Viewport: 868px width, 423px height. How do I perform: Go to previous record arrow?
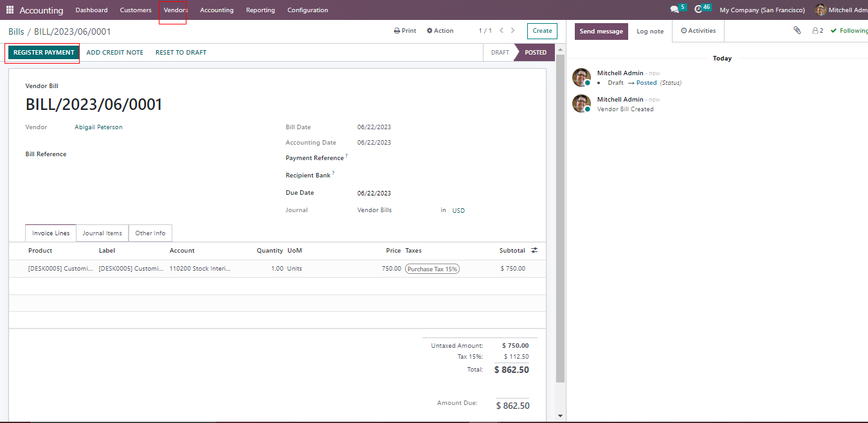pyautogui.click(x=502, y=30)
